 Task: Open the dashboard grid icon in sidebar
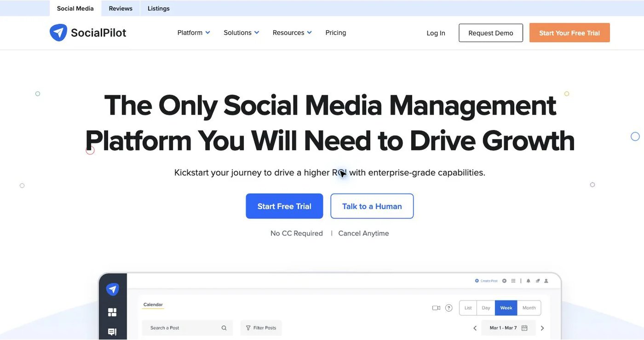point(112,312)
